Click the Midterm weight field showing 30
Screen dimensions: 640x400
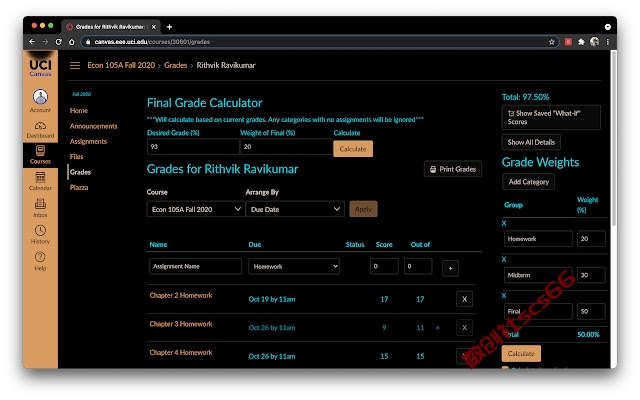click(x=591, y=275)
